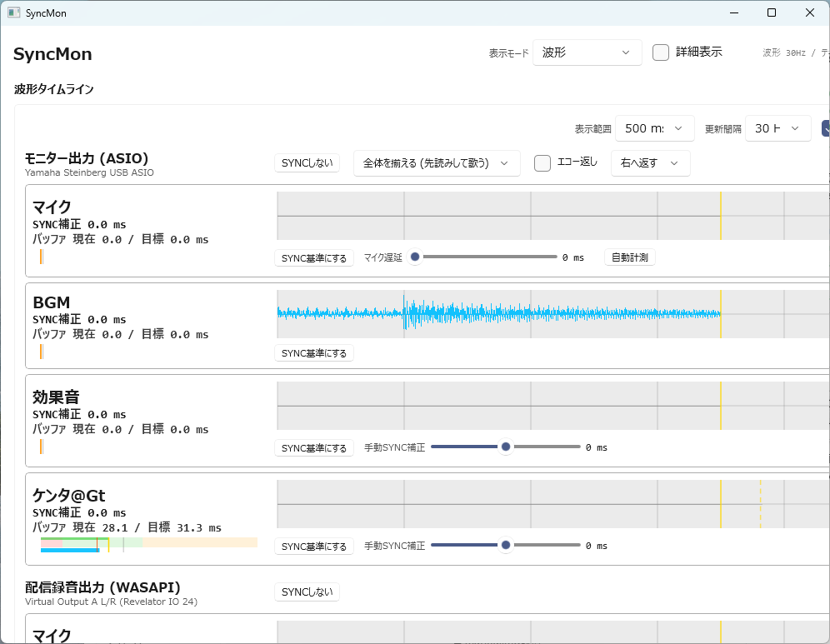Click the SyncMon app icon in title bar
Screen dimensions: 830x644
click(x=14, y=12)
